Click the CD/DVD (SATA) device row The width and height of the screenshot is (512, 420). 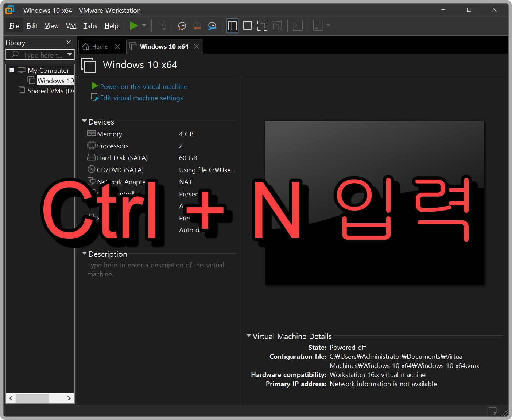[x=161, y=170]
